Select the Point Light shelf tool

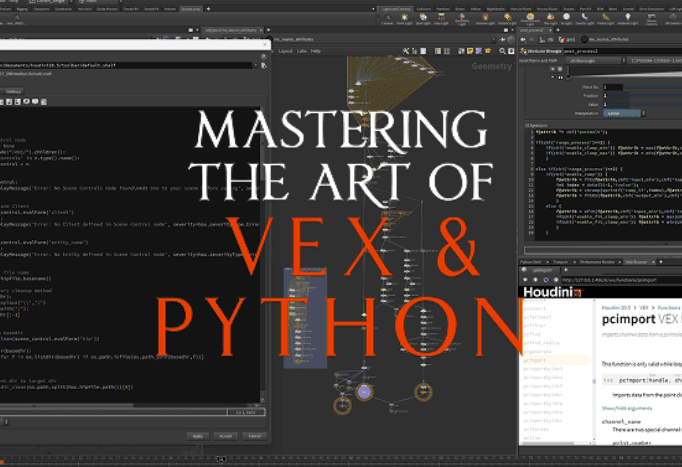pos(404,18)
